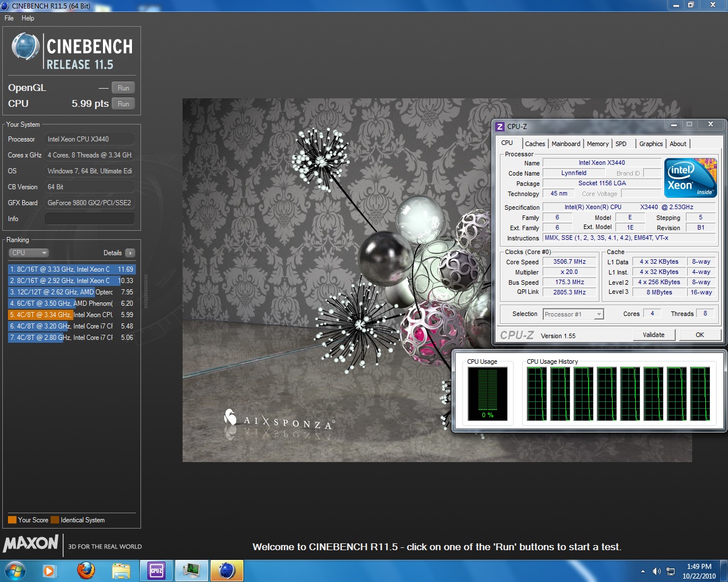Launch Firefox from the taskbar

click(86, 571)
